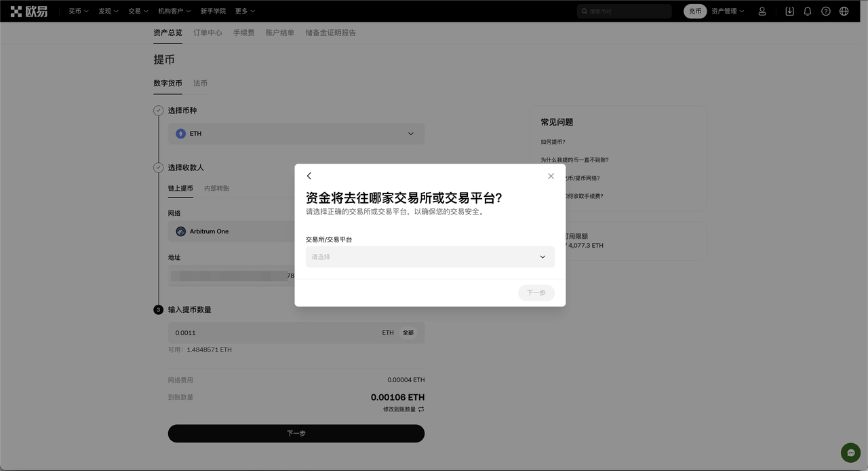868x471 pixels.
Task: Open the ETH coin selector dropdown
Action: pyautogui.click(x=296, y=134)
